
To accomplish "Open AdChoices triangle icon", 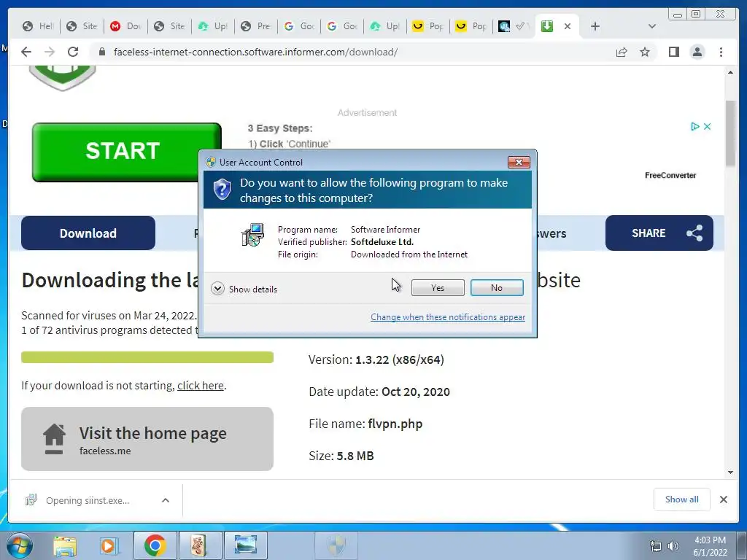I will pos(695,127).
